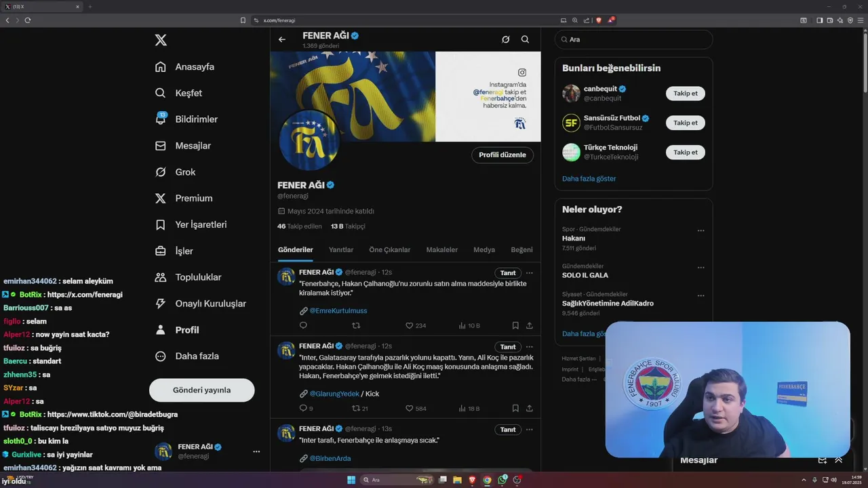Open the @GlarungYedek link
868x488 pixels.
click(334, 393)
